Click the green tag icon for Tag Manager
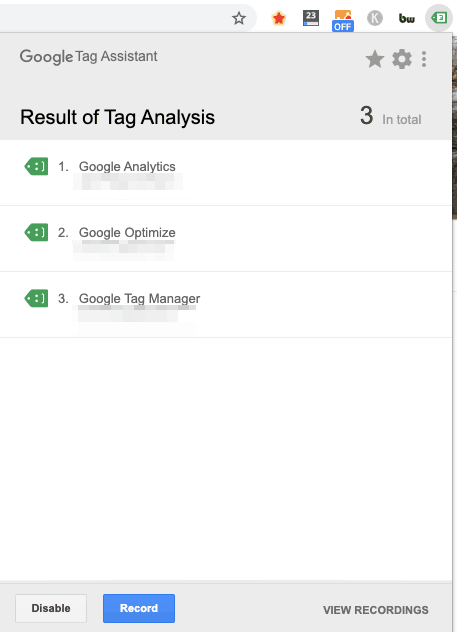 pos(36,298)
